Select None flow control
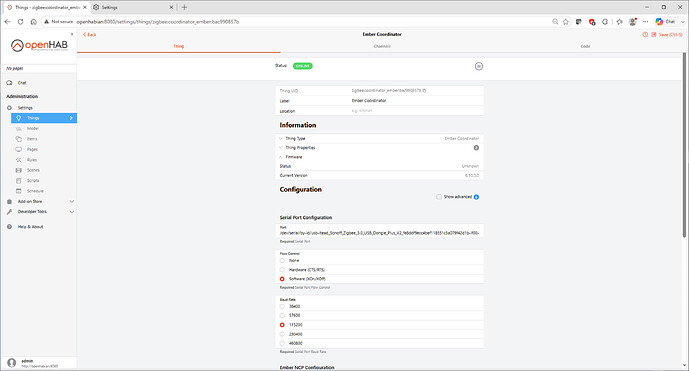This screenshot has width=689, height=371. click(x=282, y=261)
